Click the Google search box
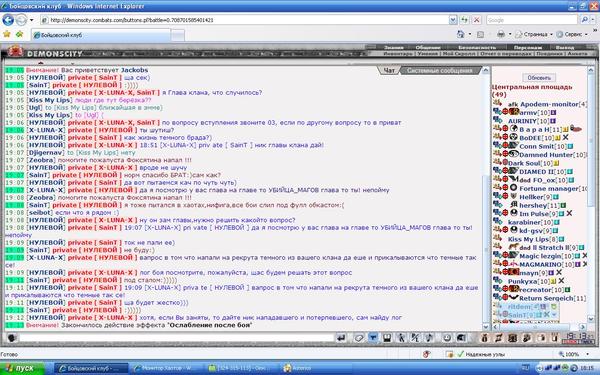Image resolution: width=600 pixels, height=375 pixels. tap(532, 20)
